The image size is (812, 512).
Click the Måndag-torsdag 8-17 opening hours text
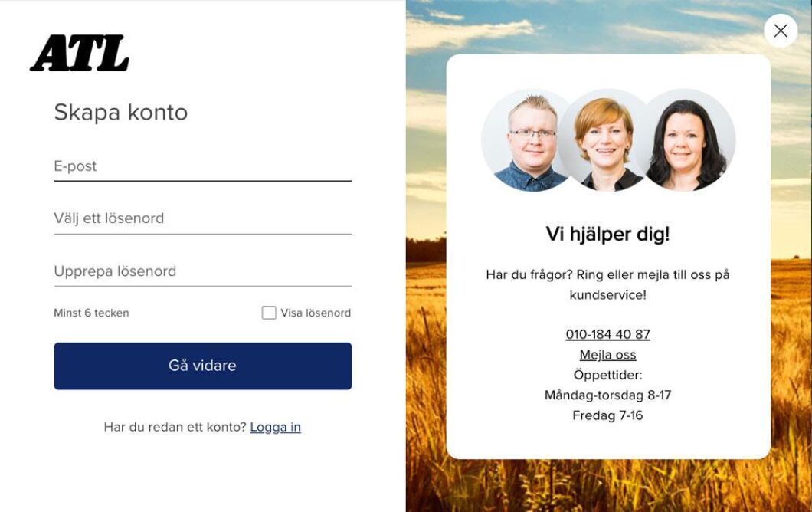[x=607, y=395]
